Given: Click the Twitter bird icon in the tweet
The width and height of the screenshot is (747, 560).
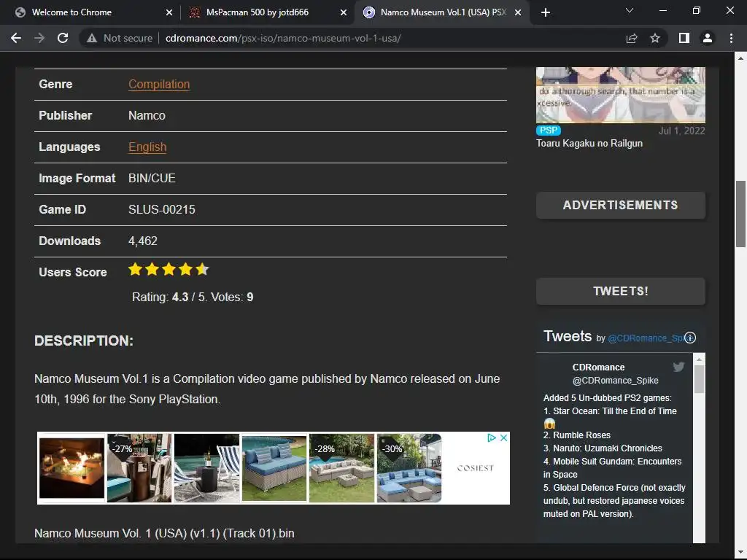Looking at the screenshot, I should point(678,367).
